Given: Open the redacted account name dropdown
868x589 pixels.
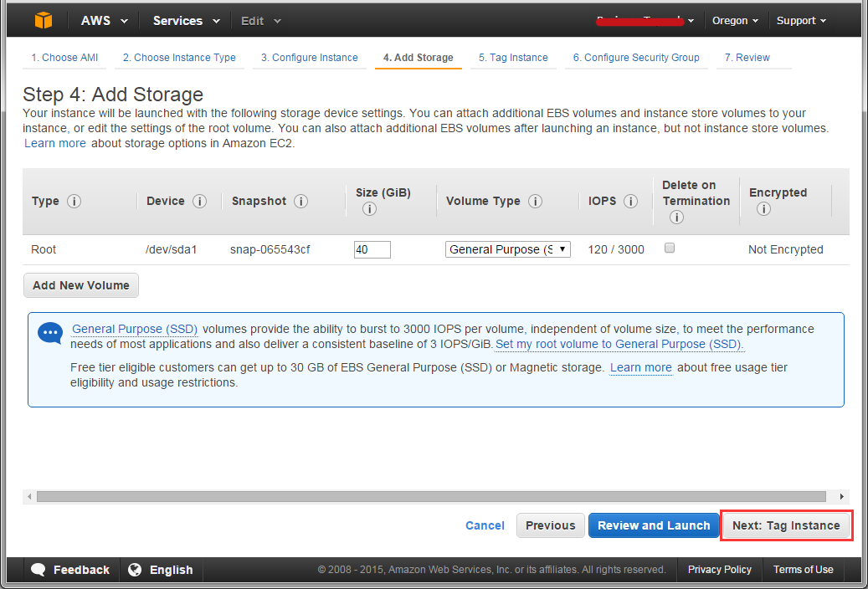Looking at the screenshot, I should coord(645,20).
